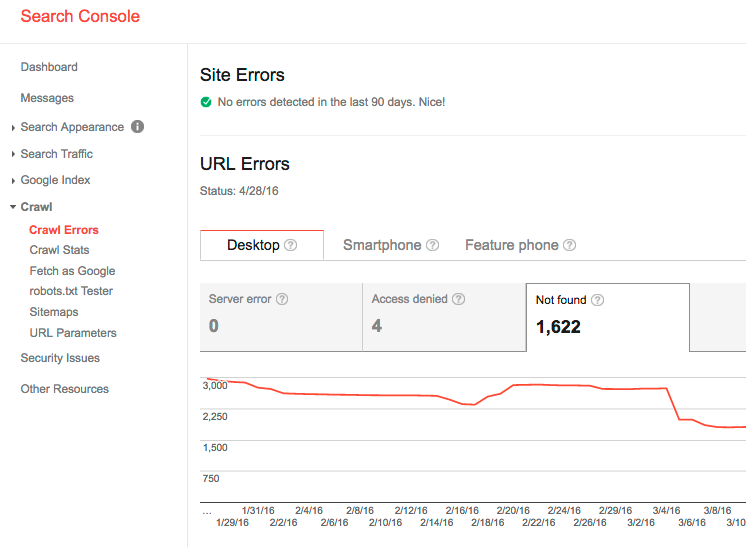Open Fetch as Google

click(72, 271)
